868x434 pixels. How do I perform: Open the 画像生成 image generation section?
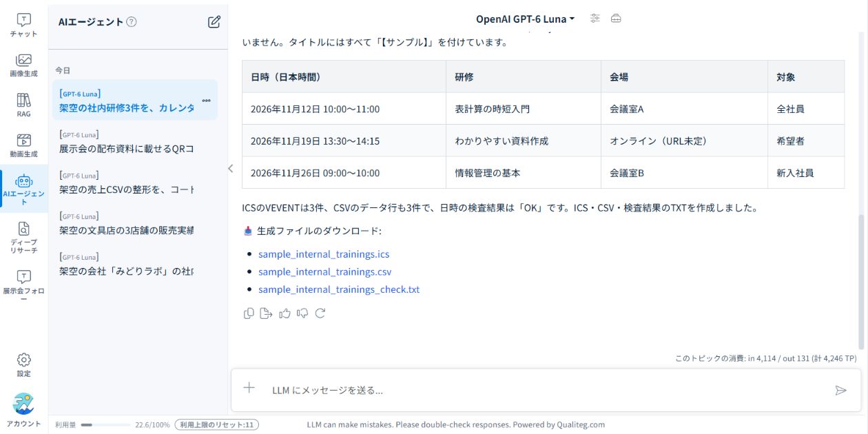pyautogui.click(x=23, y=65)
